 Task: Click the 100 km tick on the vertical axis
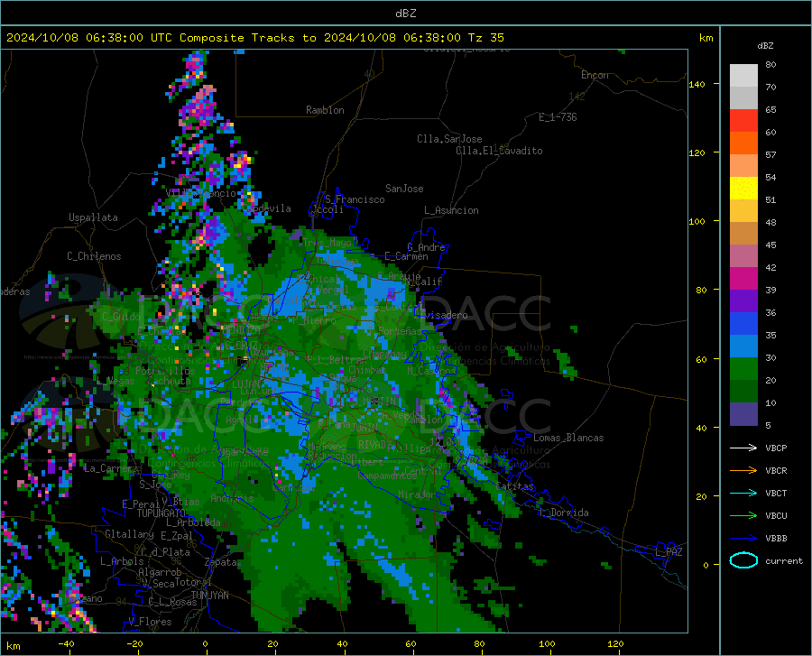click(x=697, y=221)
